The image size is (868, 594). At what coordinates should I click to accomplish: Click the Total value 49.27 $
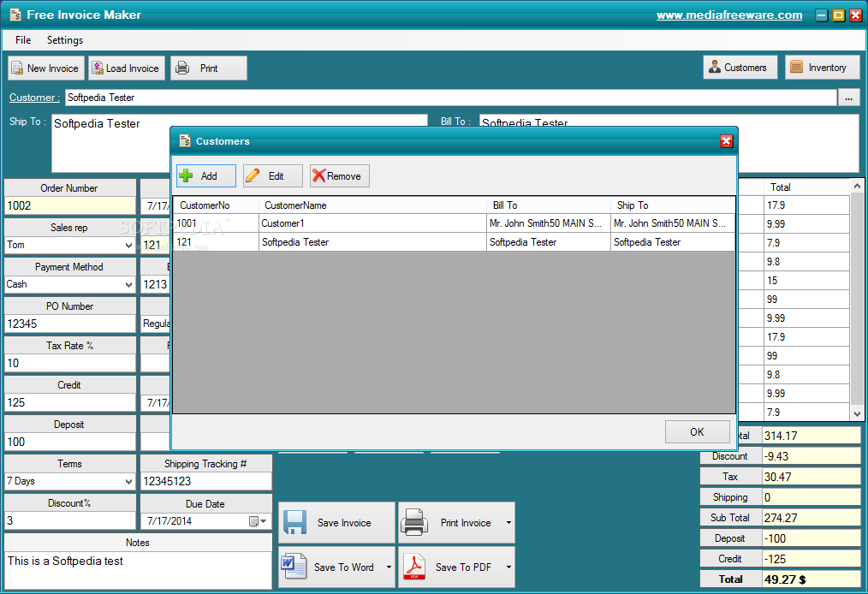pos(811,579)
